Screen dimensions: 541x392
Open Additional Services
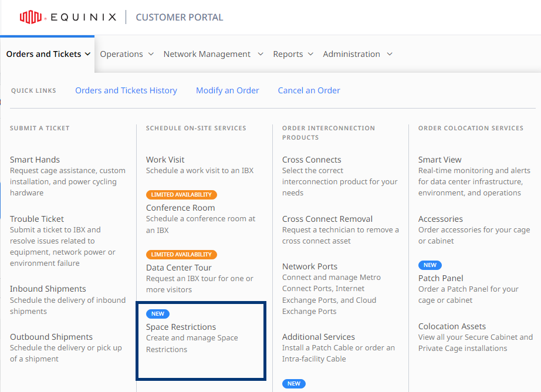pyautogui.click(x=319, y=337)
